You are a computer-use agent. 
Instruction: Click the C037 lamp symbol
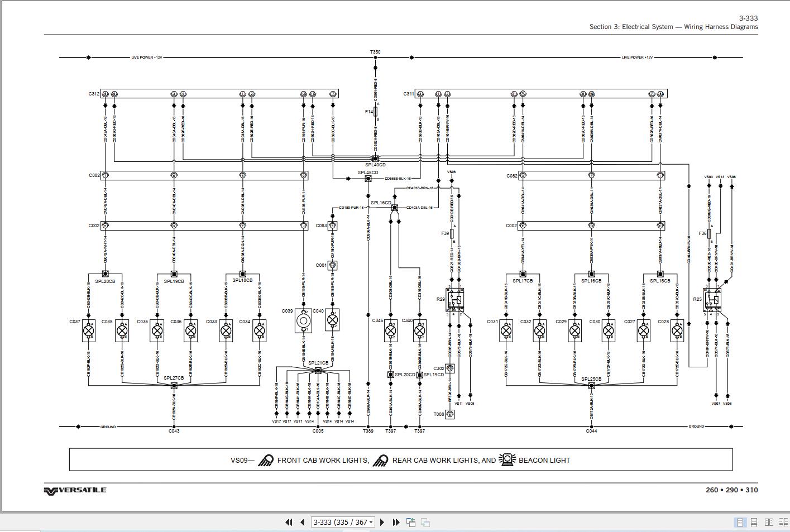tap(89, 331)
